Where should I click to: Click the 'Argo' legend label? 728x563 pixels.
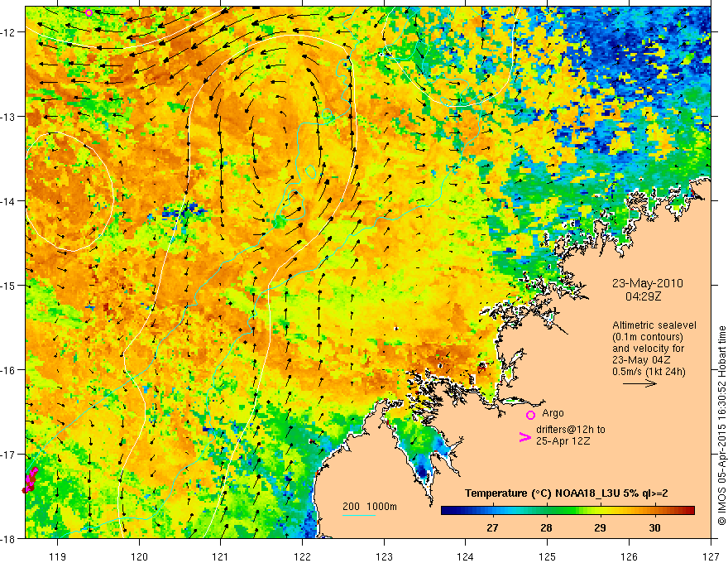pos(553,413)
